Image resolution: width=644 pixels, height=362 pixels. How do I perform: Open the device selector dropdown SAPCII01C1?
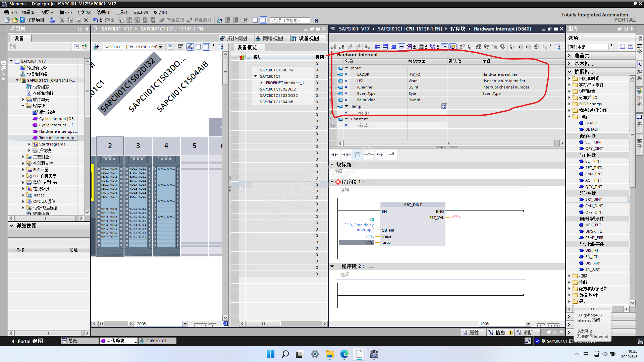coord(161,47)
